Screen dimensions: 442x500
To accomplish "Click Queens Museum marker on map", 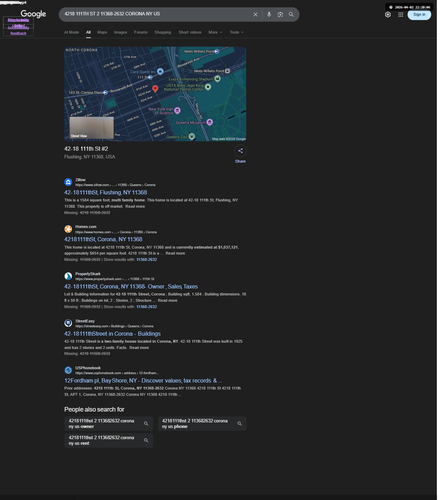I will pos(210,122).
